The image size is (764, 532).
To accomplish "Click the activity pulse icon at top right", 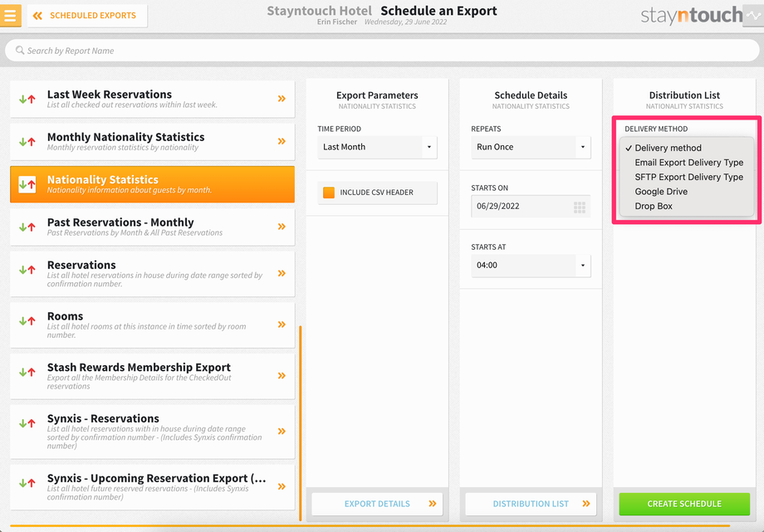I will tap(753, 16).
